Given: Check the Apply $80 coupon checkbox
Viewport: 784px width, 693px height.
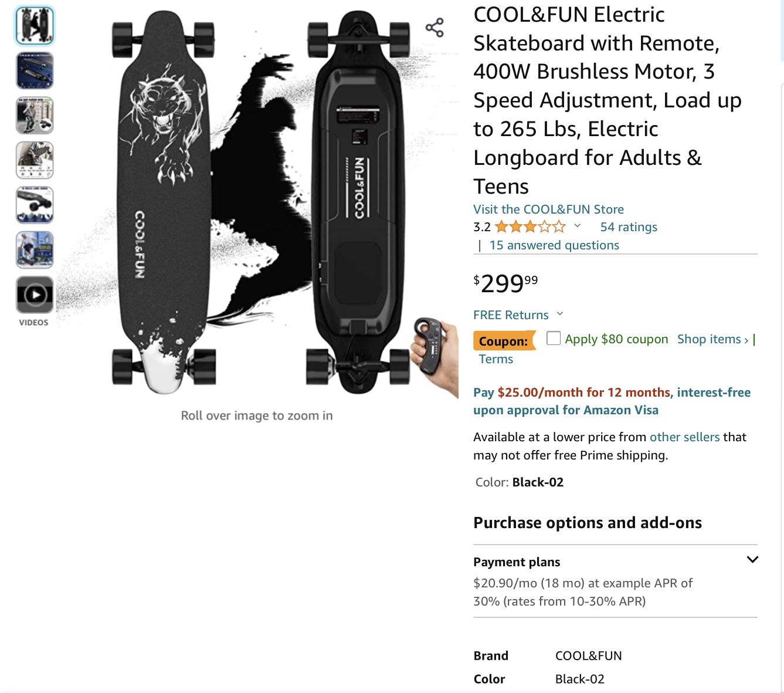Looking at the screenshot, I should [554, 339].
